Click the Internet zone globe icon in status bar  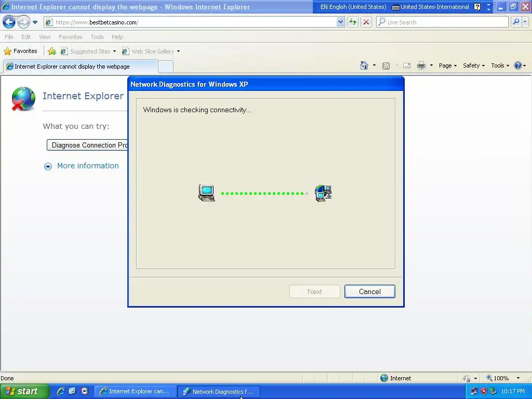(x=384, y=378)
